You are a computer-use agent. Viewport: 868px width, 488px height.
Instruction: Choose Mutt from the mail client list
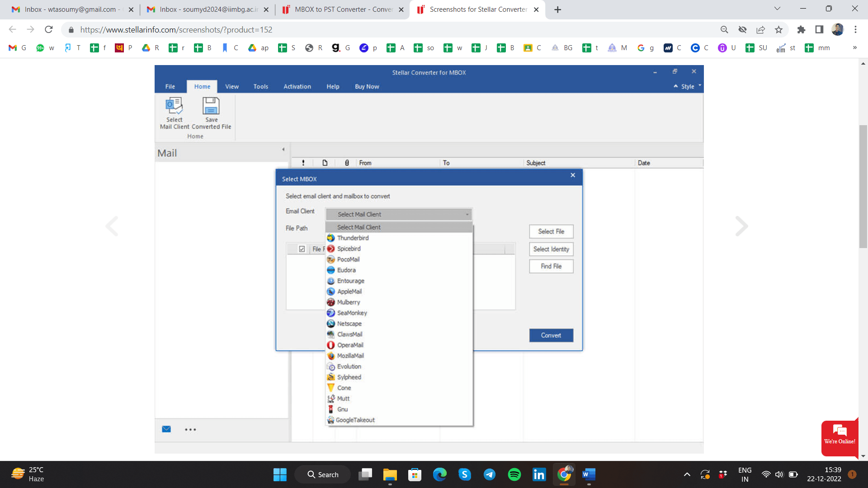(399, 399)
